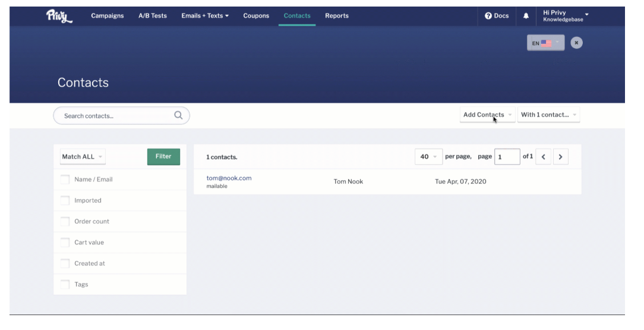Viewport: 644px width, 330px height.
Task: Click the Tom Nook name cell
Action: tap(348, 181)
